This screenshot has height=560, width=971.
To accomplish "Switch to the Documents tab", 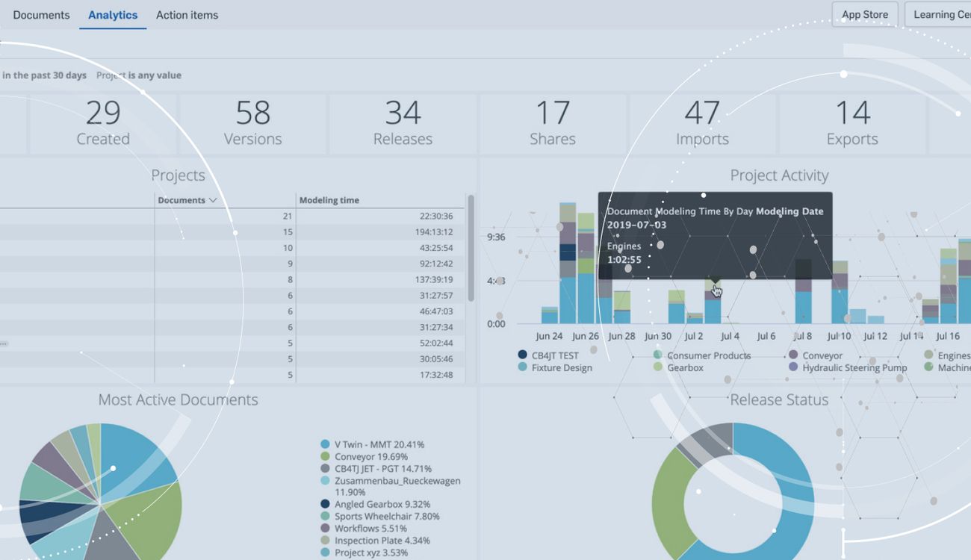I will pyautogui.click(x=41, y=14).
